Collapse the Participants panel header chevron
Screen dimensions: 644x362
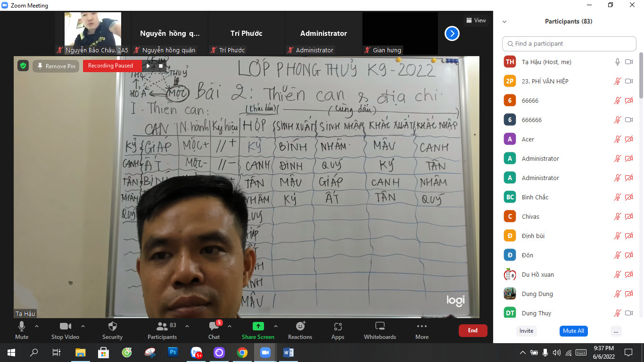click(504, 21)
